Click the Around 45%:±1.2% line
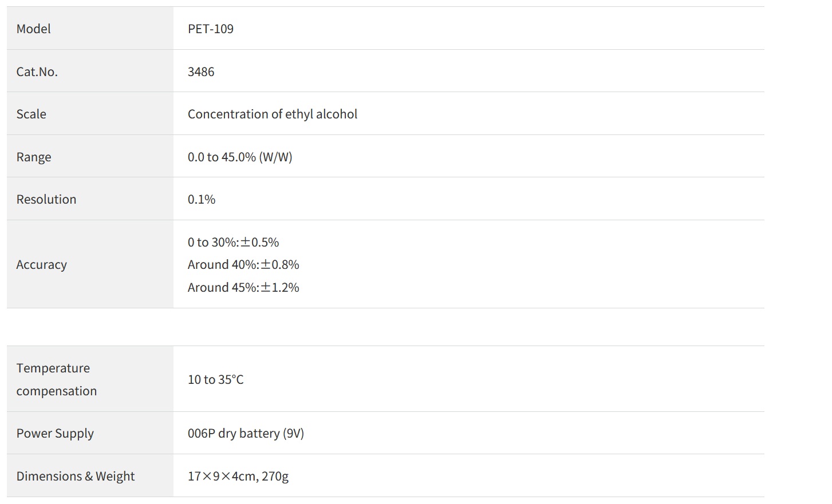The height and width of the screenshot is (504, 832). click(x=243, y=287)
